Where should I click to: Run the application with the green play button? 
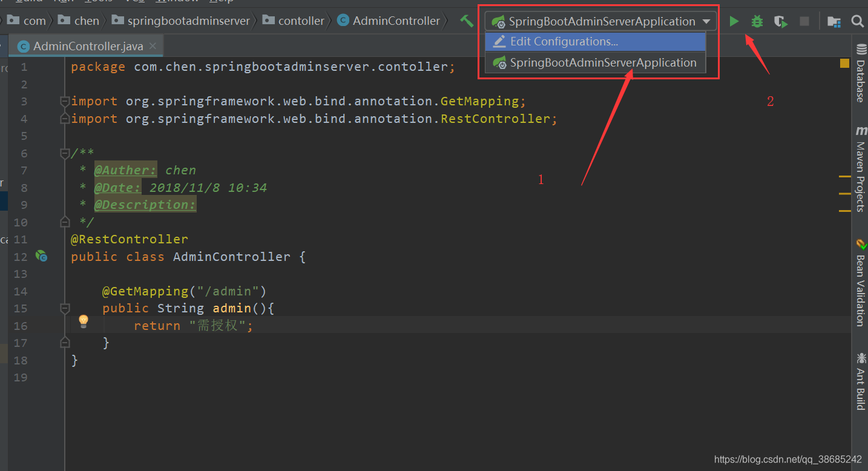[x=734, y=22]
